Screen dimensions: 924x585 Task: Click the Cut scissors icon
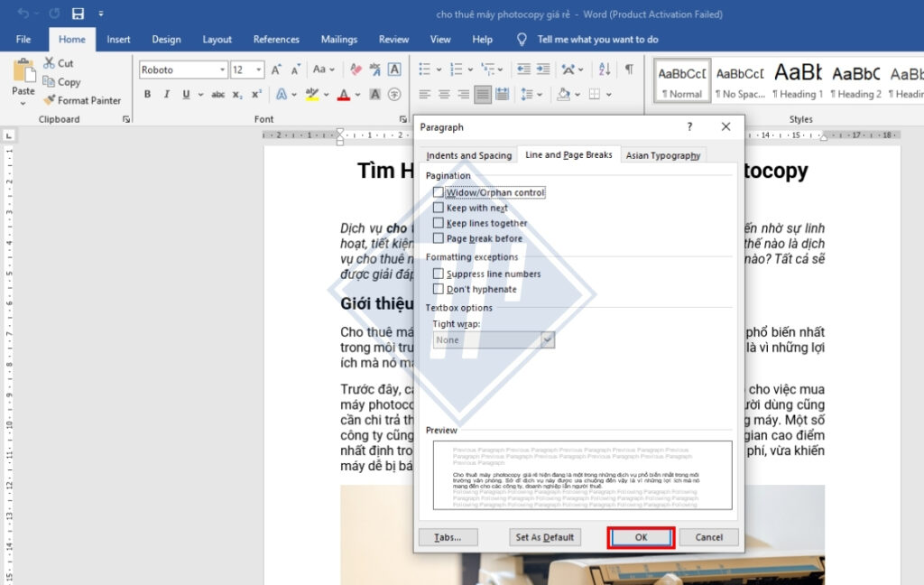click(50, 62)
